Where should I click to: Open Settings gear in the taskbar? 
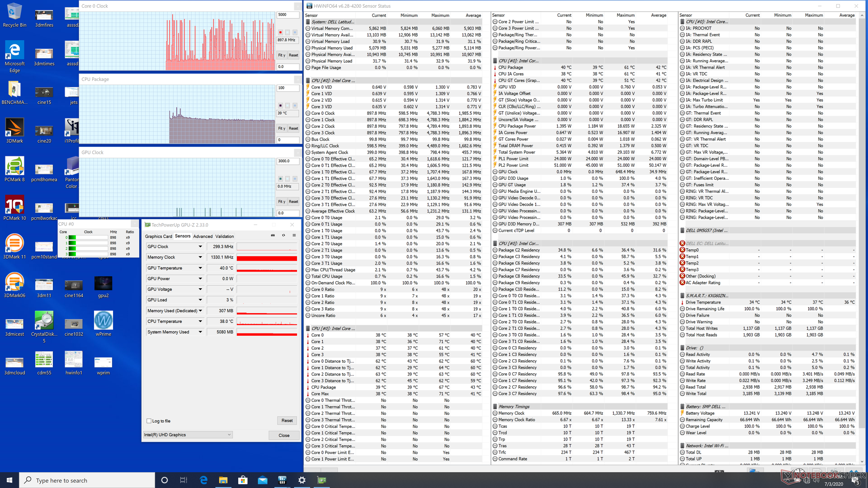click(x=302, y=480)
